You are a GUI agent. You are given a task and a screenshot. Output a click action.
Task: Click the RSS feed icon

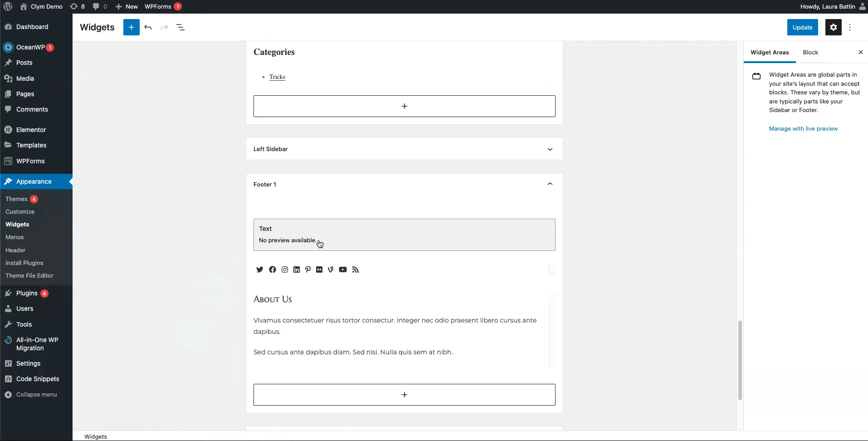356,269
